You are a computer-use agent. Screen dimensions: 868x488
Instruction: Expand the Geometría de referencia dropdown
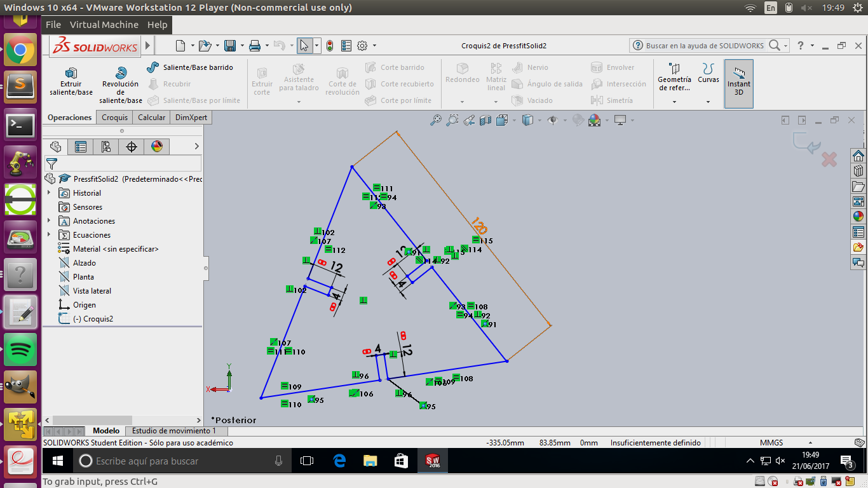tap(674, 102)
